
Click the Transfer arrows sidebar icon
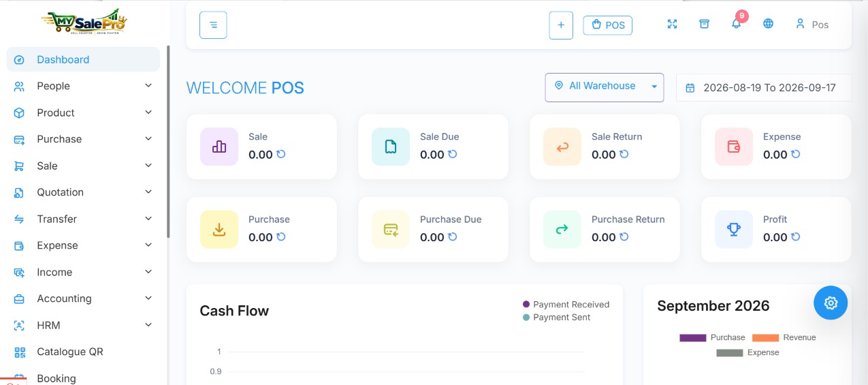[x=20, y=219]
